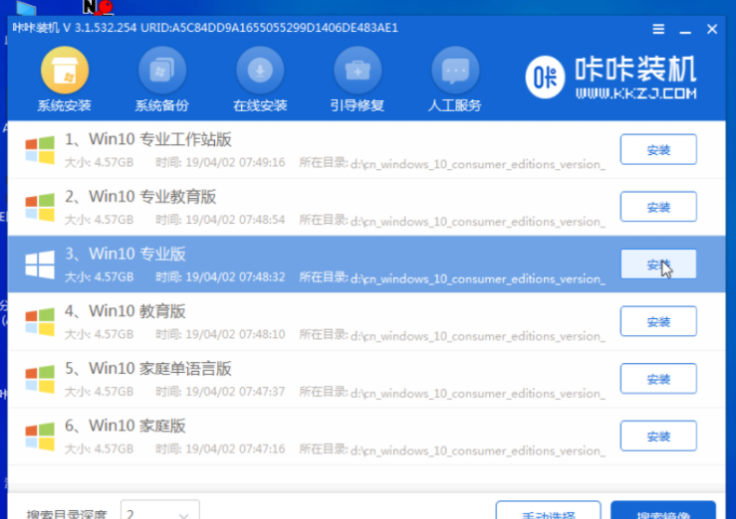Install Win10 专业工作站版
Viewport: 736px width, 519px height.
(658, 150)
